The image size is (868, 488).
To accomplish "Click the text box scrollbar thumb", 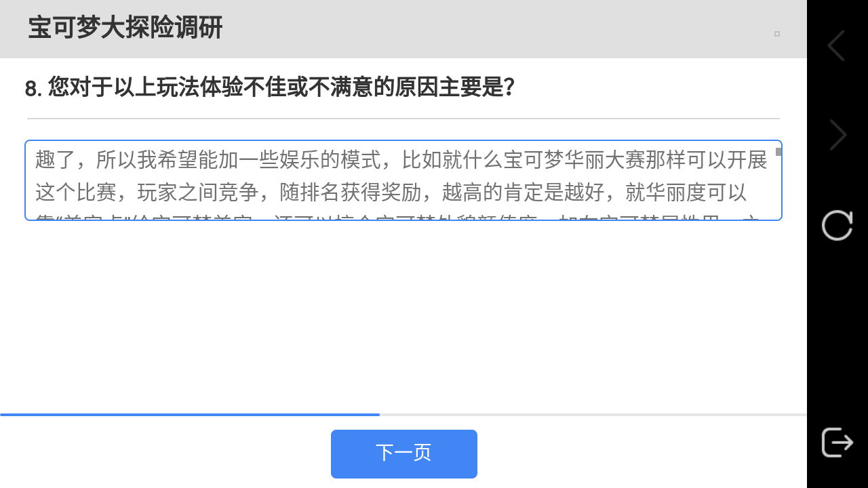I will pos(778,152).
